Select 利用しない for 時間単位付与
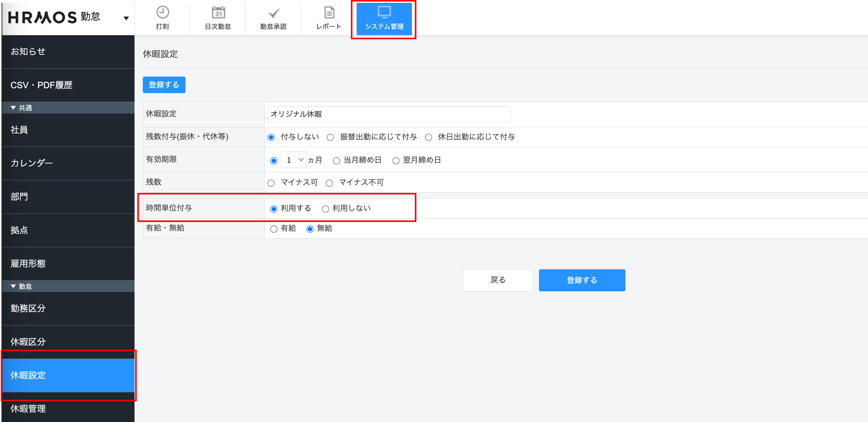The image size is (868, 422). [325, 209]
